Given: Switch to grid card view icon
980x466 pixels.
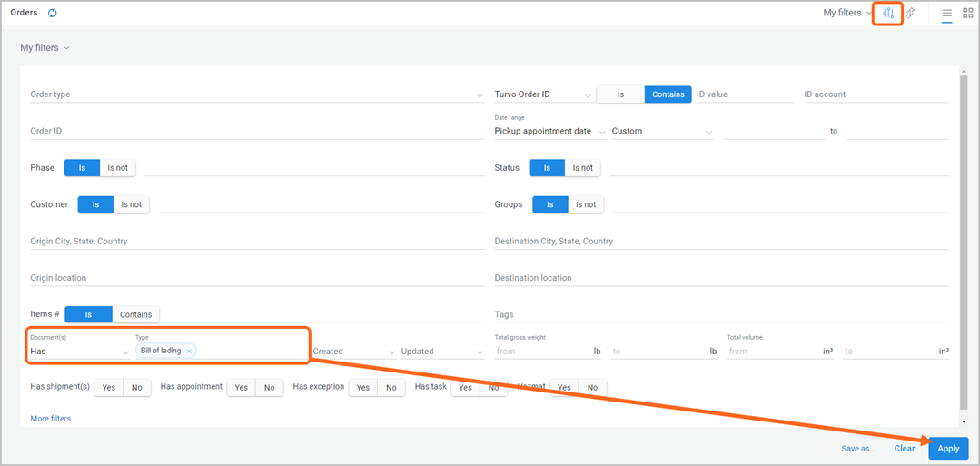Looking at the screenshot, I should point(967,13).
